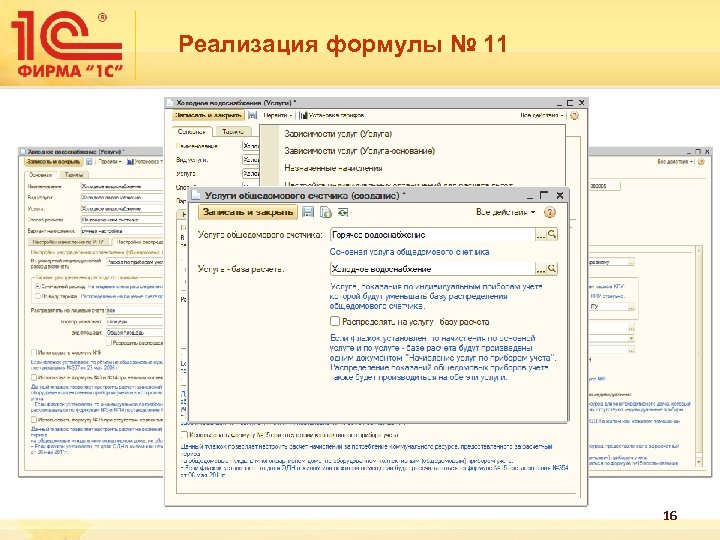Click ellipsis button of Услуга общедомового счетчика field

541,235
